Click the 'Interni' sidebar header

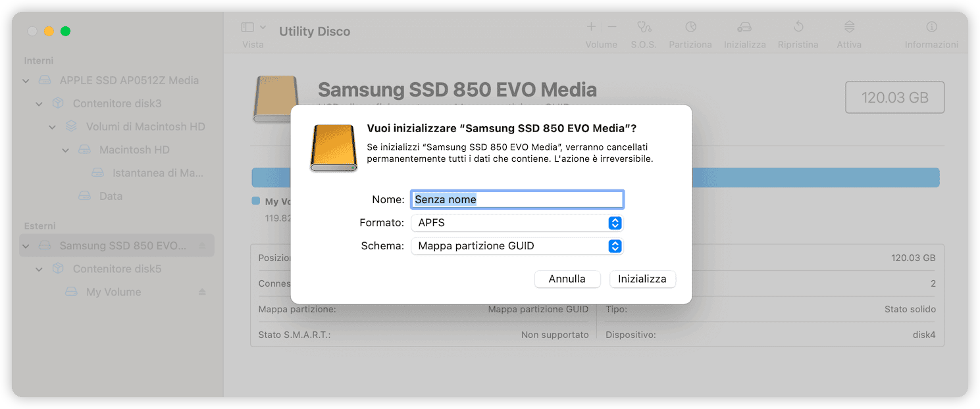coord(39,60)
